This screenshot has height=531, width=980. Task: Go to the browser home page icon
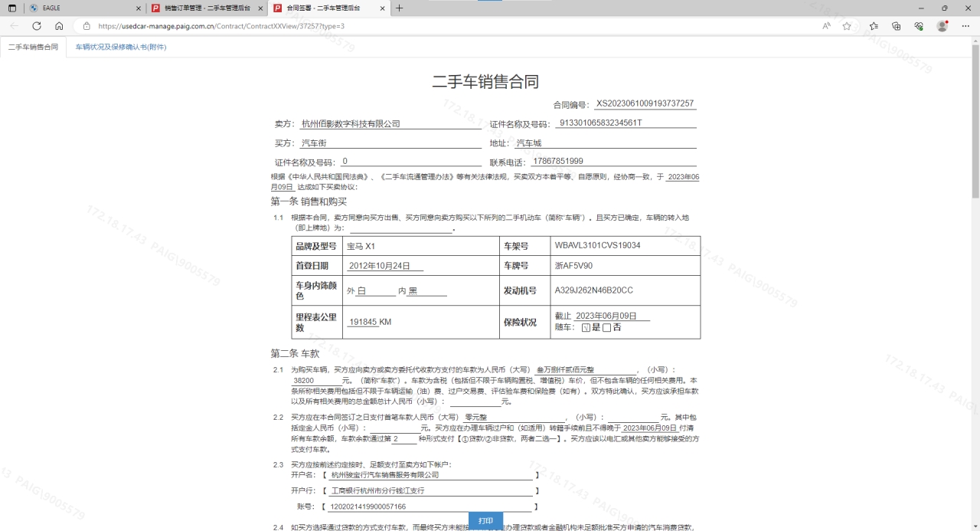pyautogui.click(x=59, y=25)
